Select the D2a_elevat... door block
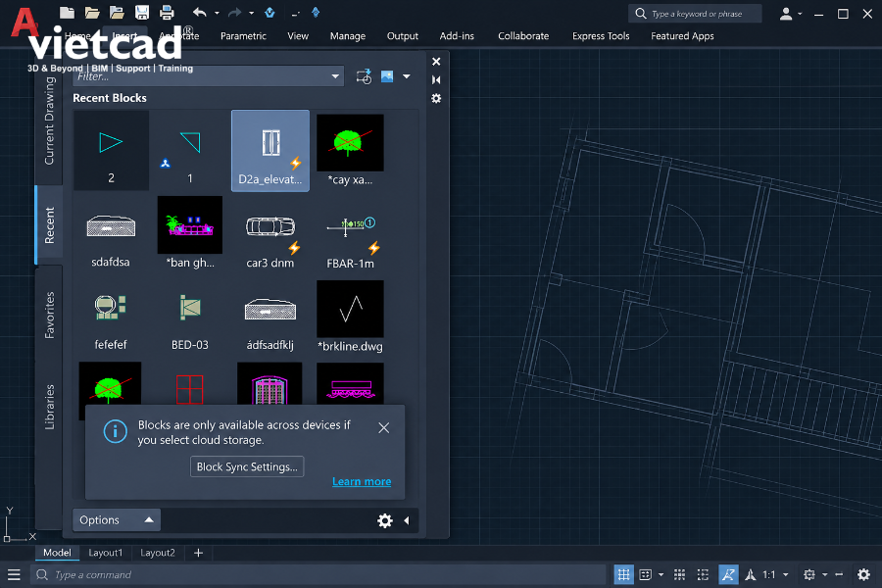 coord(270,150)
